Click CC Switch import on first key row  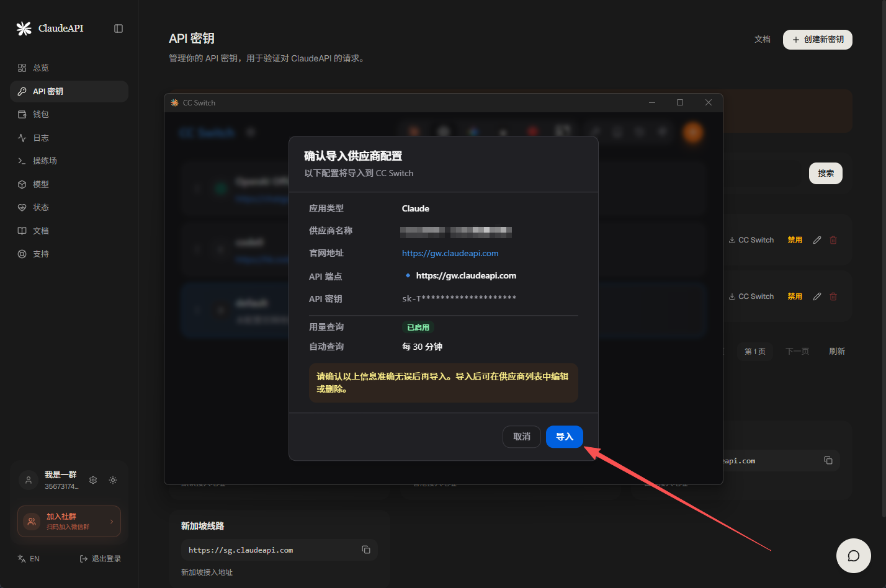coord(751,240)
